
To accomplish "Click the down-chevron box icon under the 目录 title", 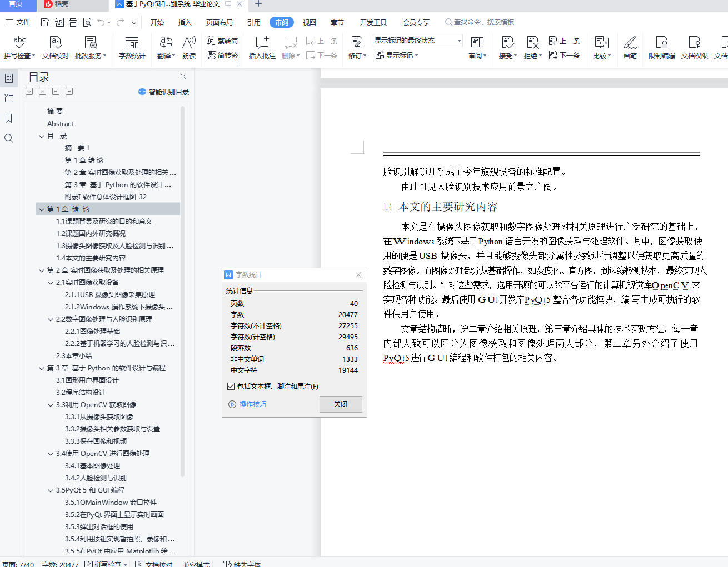I will pyautogui.click(x=29, y=92).
